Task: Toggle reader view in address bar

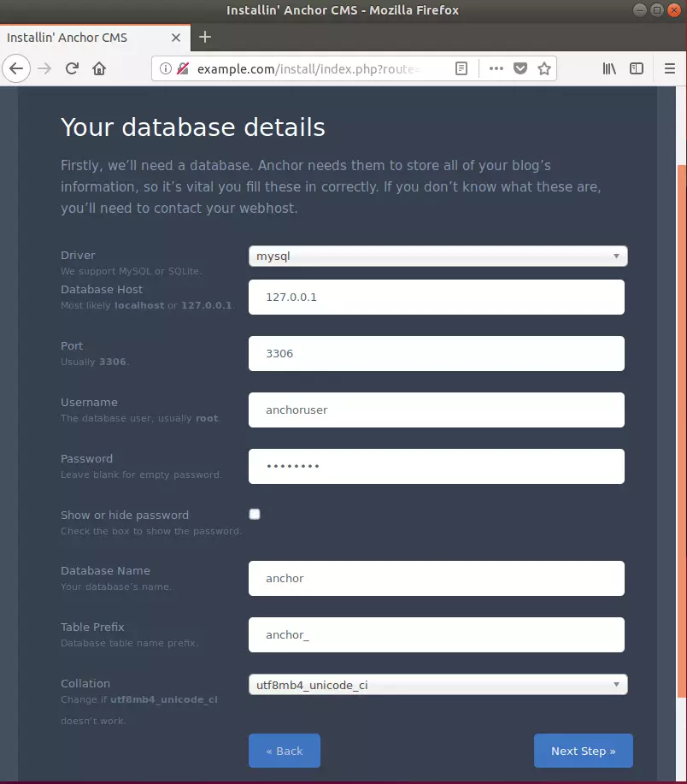Action: 461,68
